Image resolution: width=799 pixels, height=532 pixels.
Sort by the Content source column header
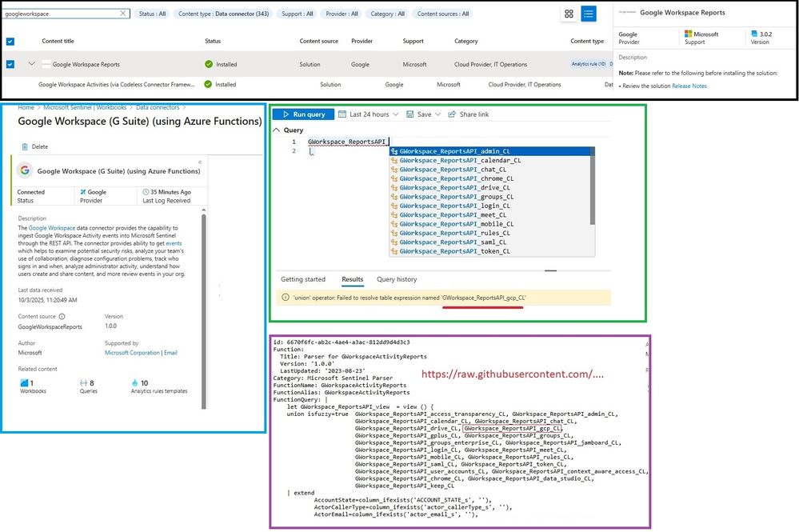[x=318, y=42]
